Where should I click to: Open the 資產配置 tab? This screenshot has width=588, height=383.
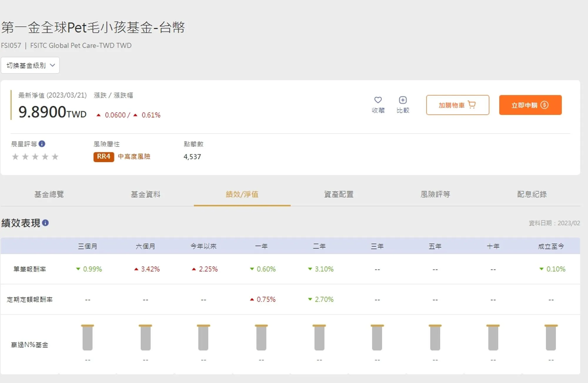click(339, 194)
